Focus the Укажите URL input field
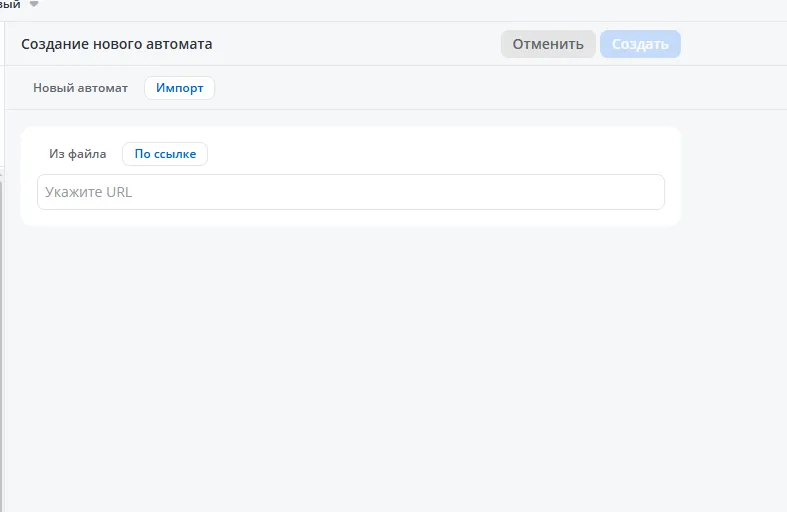The height and width of the screenshot is (512, 787). (x=350, y=192)
